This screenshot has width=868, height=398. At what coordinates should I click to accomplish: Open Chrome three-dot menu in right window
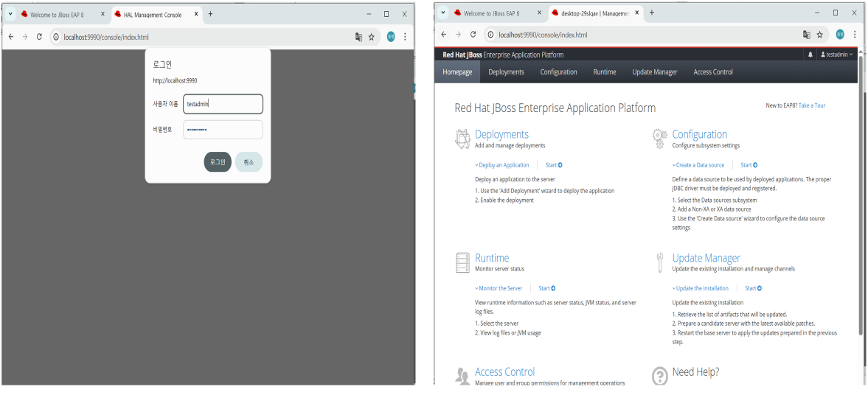(x=854, y=35)
